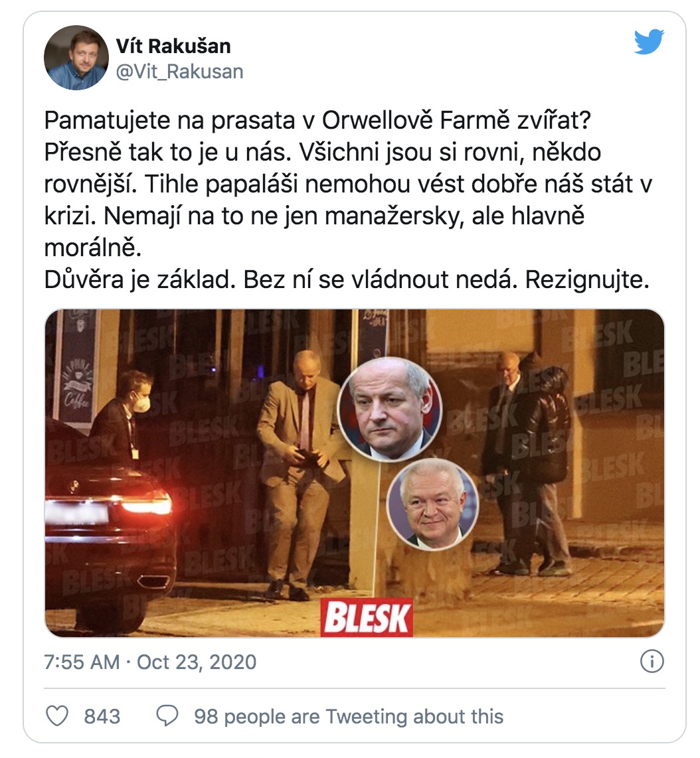Image resolution: width=700 pixels, height=758 pixels.
Task: Select circular inset portrait of serious-faced man
Action: [389, 409]
